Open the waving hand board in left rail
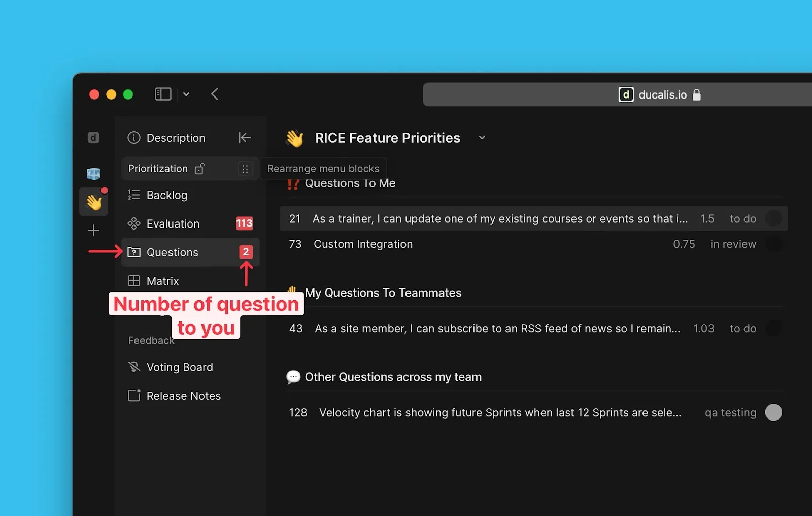 coord(94,202)
